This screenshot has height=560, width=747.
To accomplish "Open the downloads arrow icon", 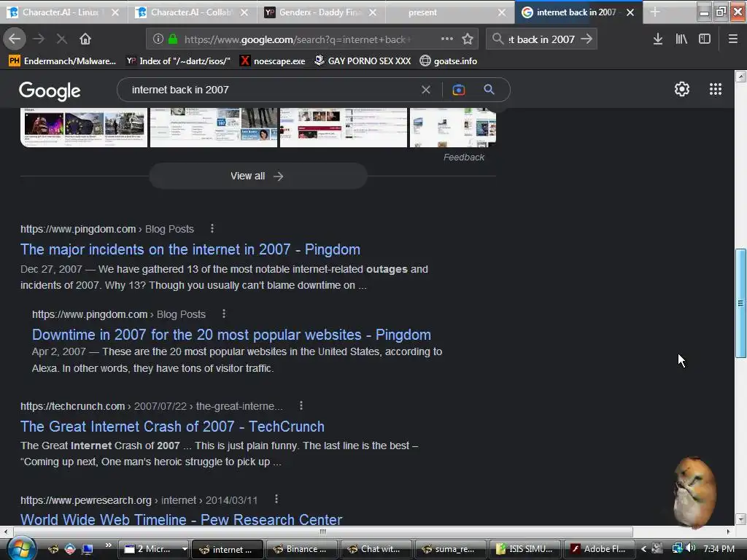I will (x=658, y=39).
